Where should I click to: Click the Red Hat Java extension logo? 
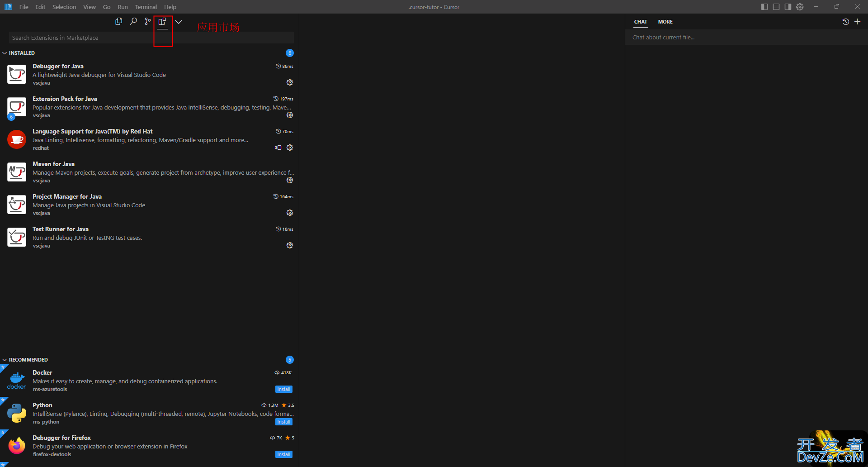(x=17, y=139)
